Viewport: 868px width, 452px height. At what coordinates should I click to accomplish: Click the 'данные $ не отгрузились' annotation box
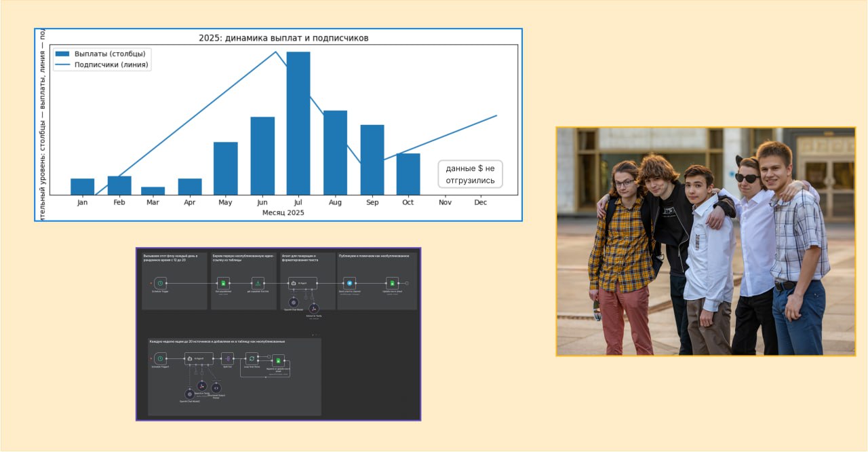470,174
